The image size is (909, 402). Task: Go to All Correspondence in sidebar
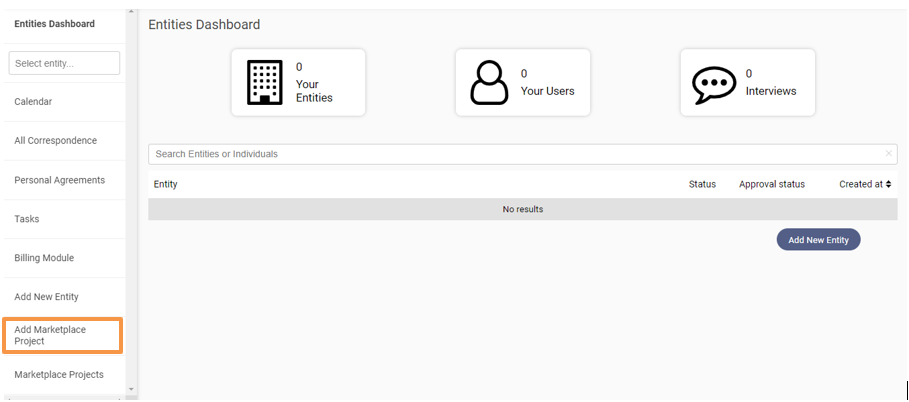55,141
